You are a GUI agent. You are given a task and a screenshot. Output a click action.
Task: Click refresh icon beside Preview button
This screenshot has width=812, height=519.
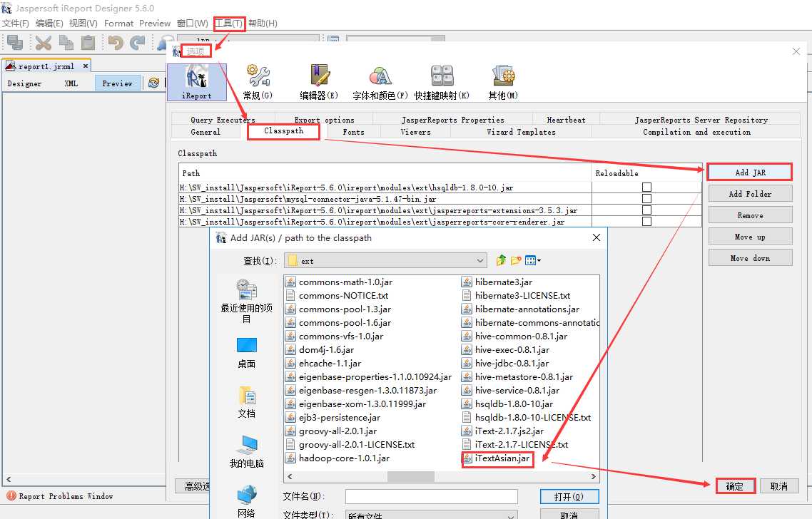[154, 83]
